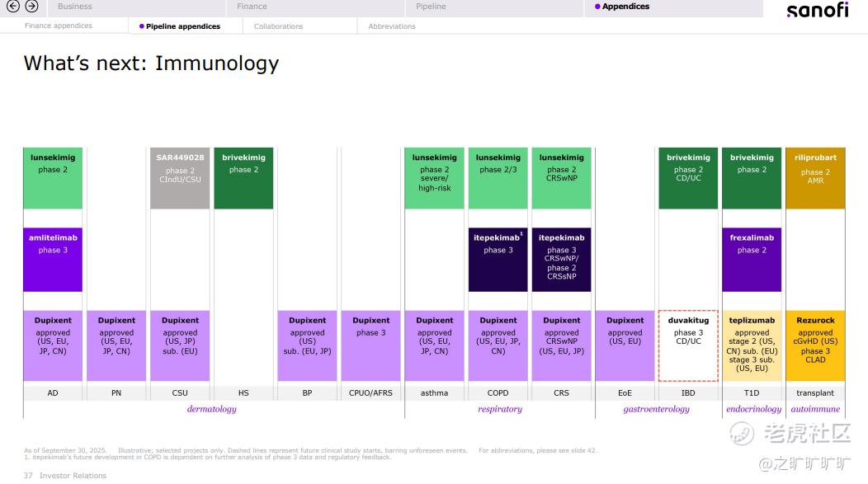
Task: Select Dupixent box in asthma column
Action: [435, 345]
